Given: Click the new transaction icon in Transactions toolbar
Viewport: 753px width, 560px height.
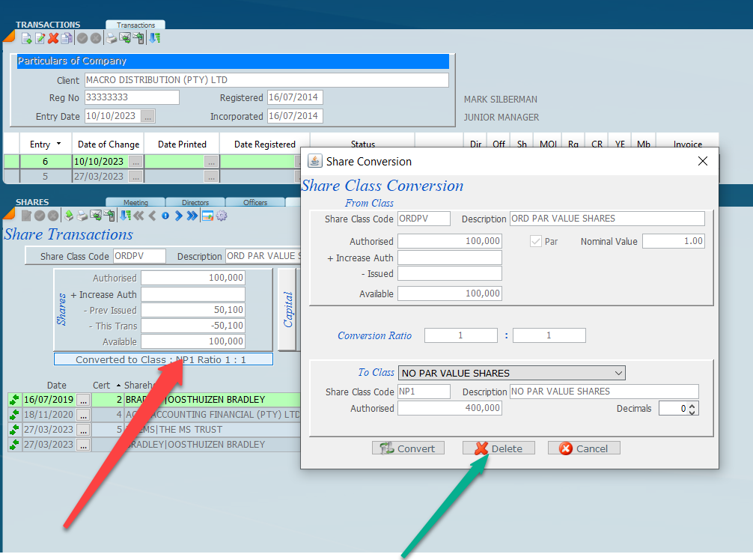Looking at the screenshot, I should click(26, 38).
